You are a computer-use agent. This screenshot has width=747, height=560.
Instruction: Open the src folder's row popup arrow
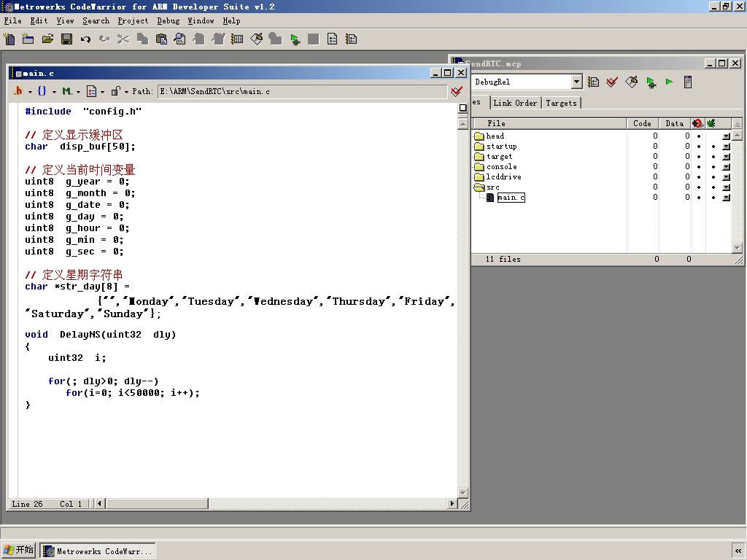pyautogui.click(x=726, y=187)
